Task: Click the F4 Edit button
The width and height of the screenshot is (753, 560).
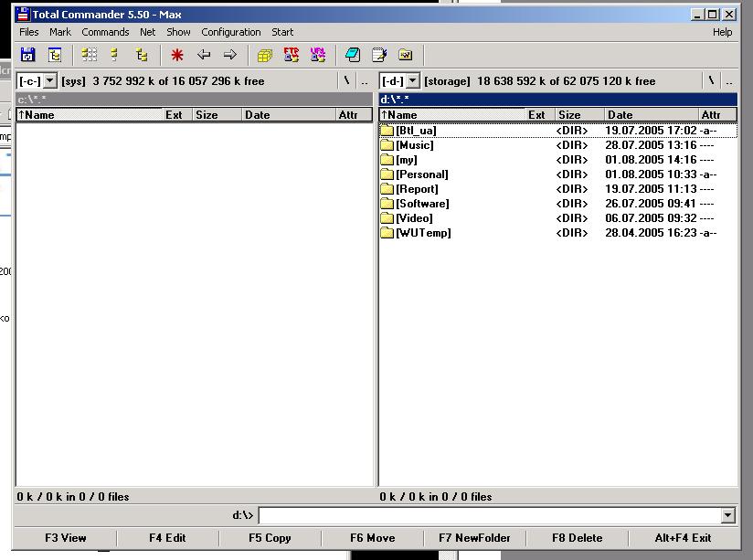Action: pyautogui.click(x=167, y=538)
